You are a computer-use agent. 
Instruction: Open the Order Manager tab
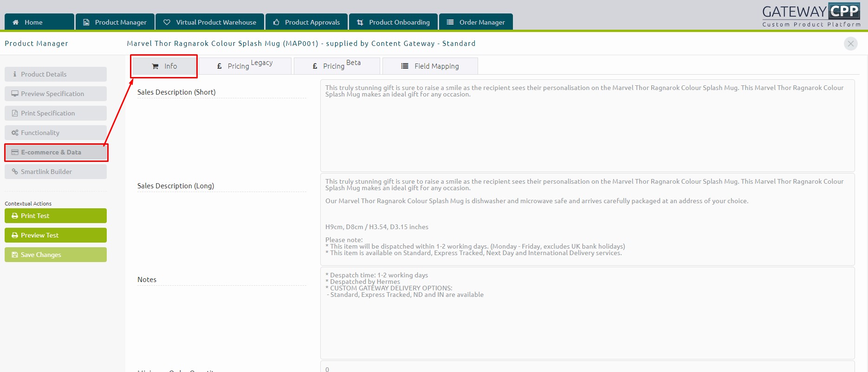click(x=476, y=22)
